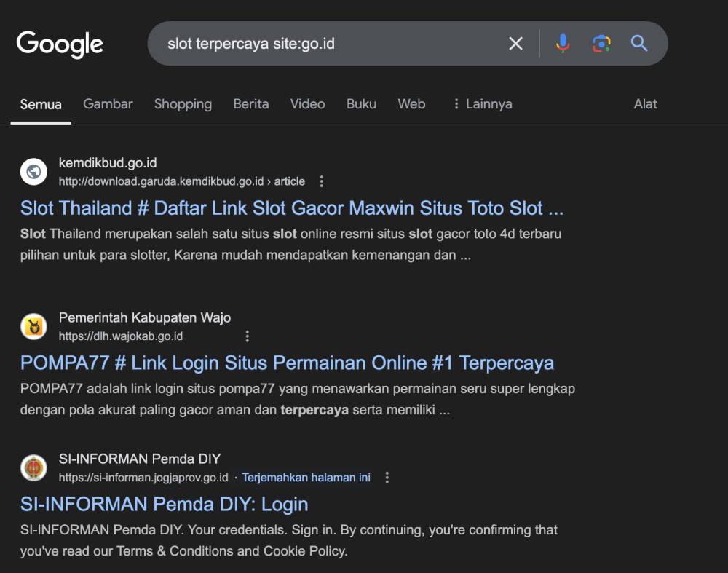Open more options for kemdikbud result
Screen dimensions: 728x573
click(x=321, y=181)
